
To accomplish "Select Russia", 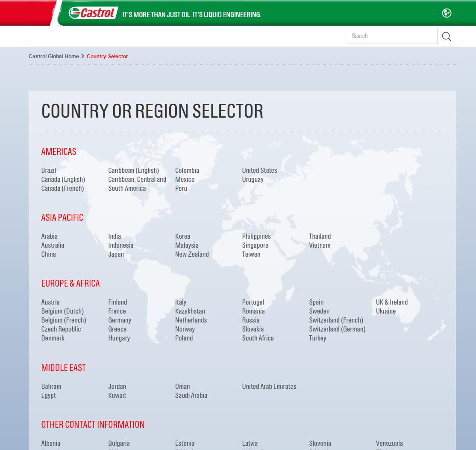I will coord(251,320).
